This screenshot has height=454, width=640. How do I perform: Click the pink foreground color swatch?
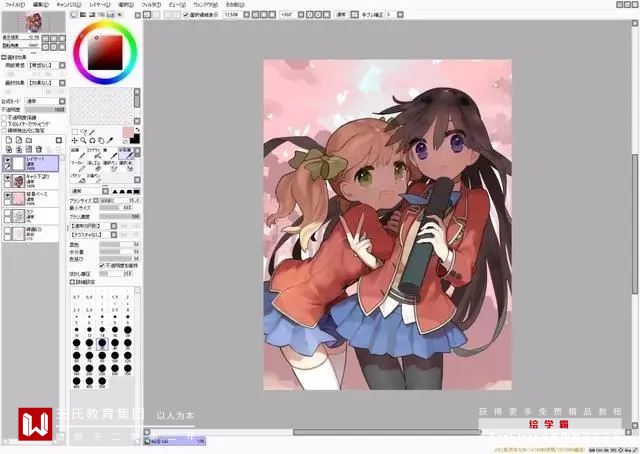[128, 132]
